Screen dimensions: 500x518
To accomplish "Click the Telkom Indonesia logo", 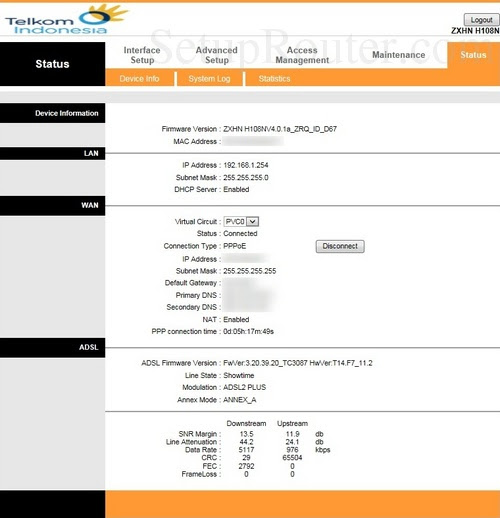I will [66, 19].
